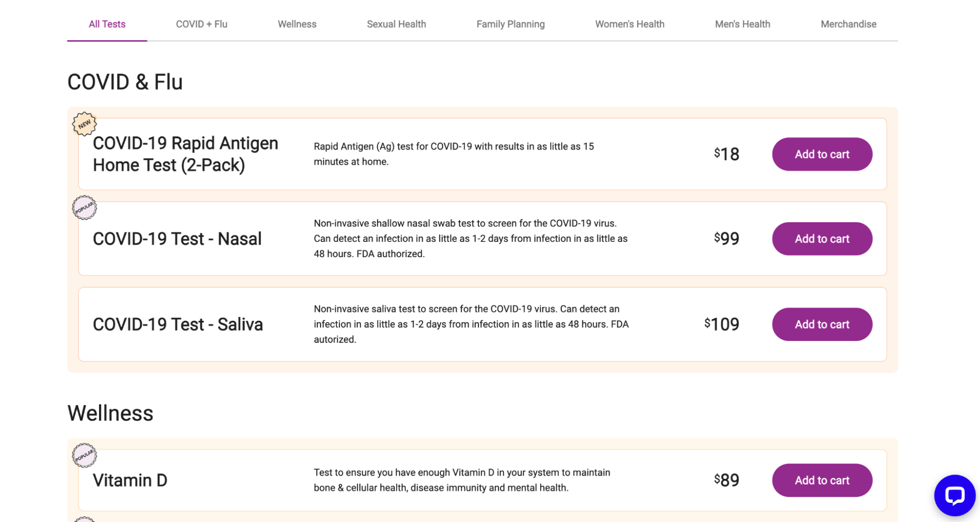Open the live chat widget
The image size is (980, 522).
click(955, 495)
